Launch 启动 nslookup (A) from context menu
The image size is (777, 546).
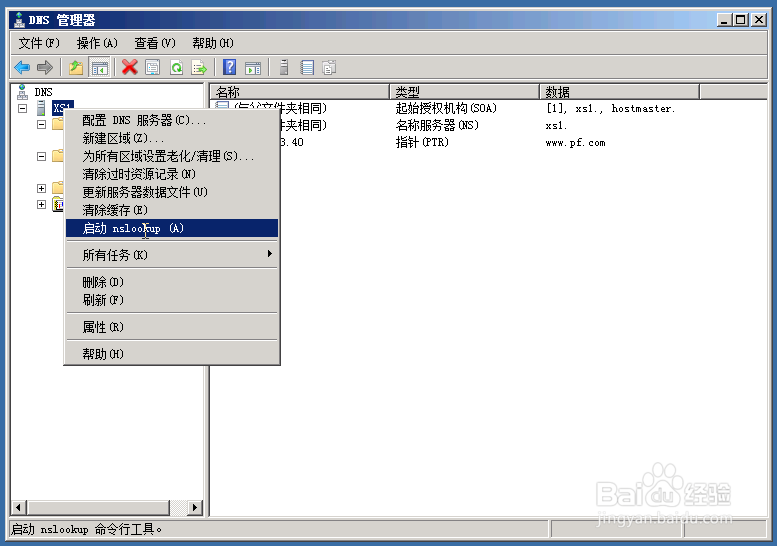[x=172, y=228]
